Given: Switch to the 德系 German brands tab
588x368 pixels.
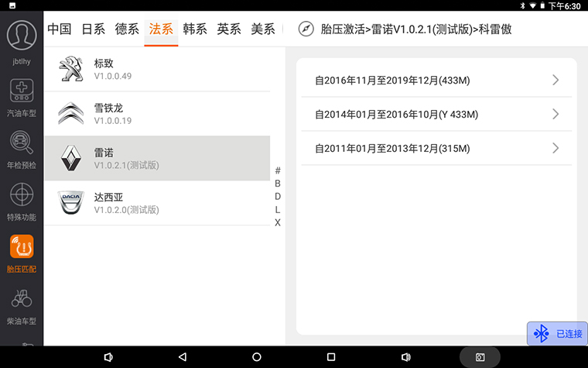Looking at the screenshot, I should (x=127, y=29).
